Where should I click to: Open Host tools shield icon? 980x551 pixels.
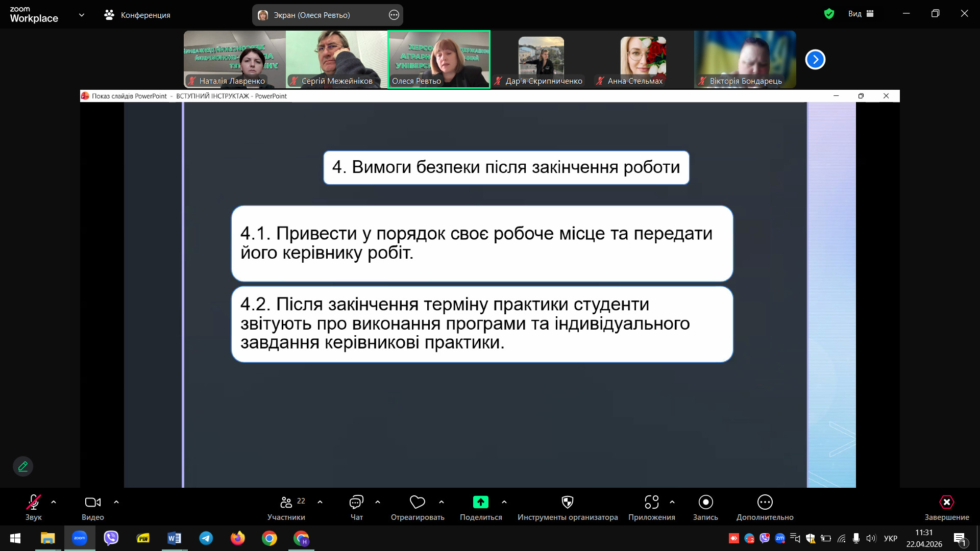coord(567,503)
